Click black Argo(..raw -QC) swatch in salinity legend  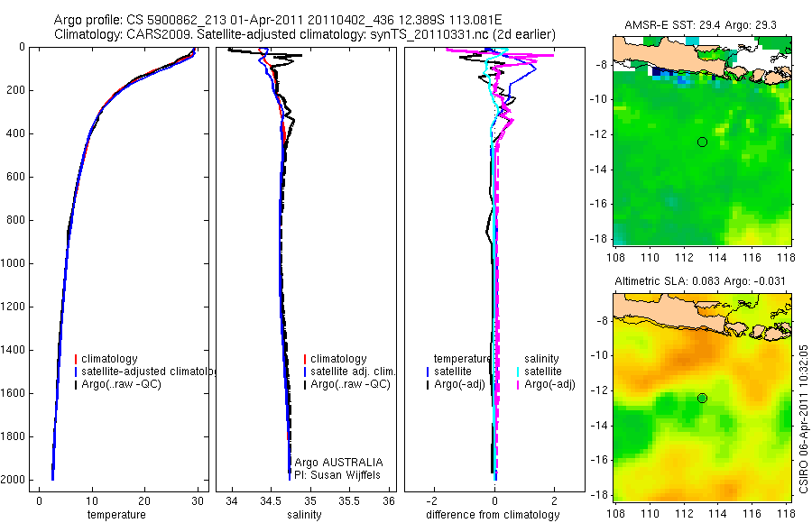305,385
